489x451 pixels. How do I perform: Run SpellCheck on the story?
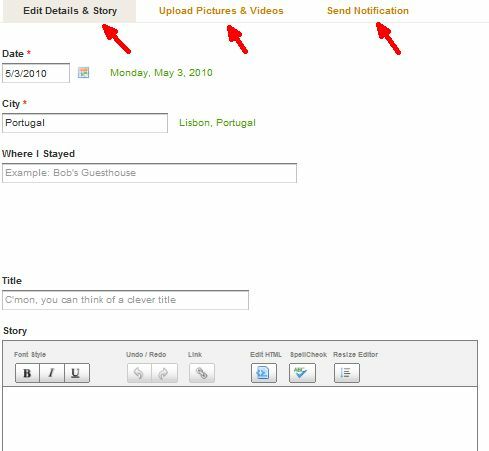tap(302, 373)
